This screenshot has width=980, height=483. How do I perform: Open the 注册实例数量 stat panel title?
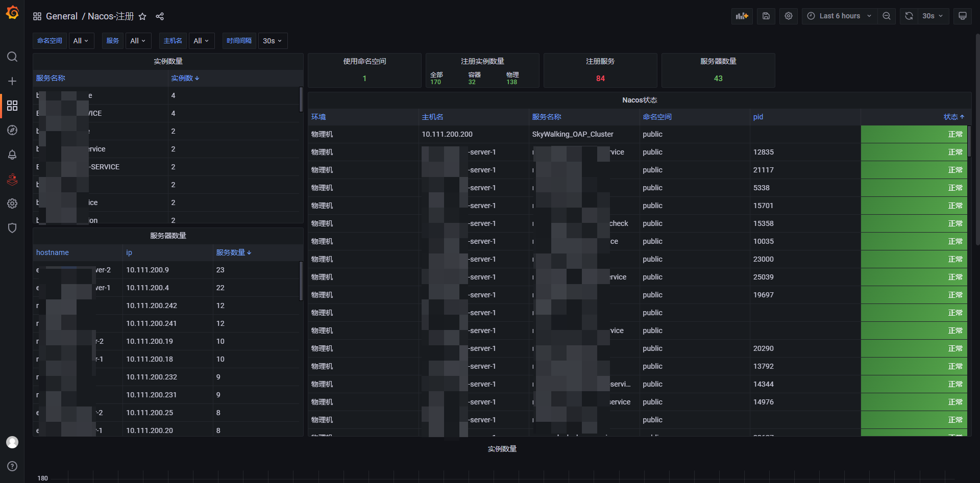pyautogui.click(x=482, y=61)
